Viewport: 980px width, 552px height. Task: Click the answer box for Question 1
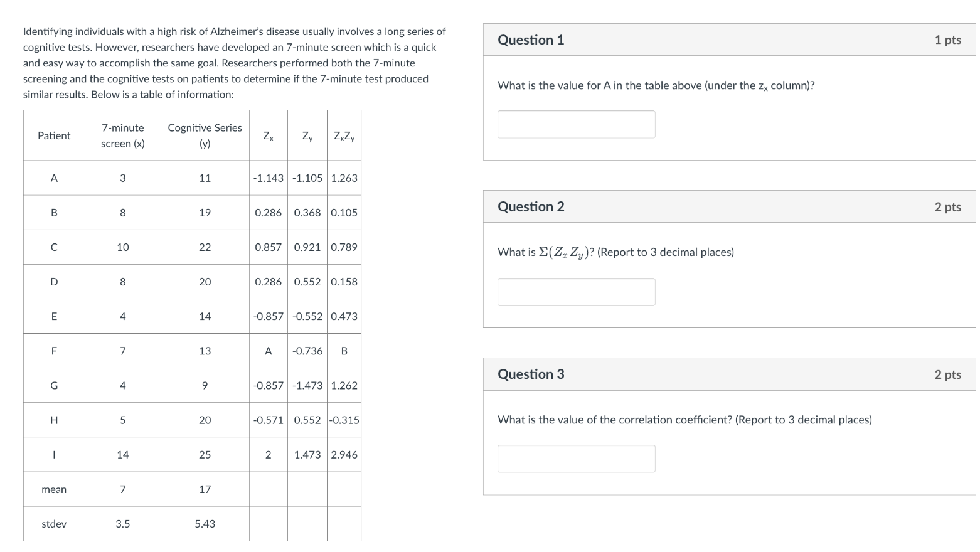tap(575, 124)
